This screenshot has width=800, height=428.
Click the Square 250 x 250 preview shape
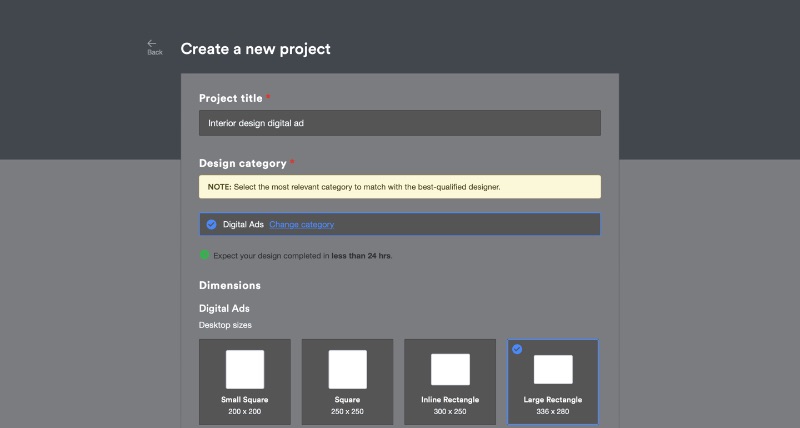coord(347,369)
